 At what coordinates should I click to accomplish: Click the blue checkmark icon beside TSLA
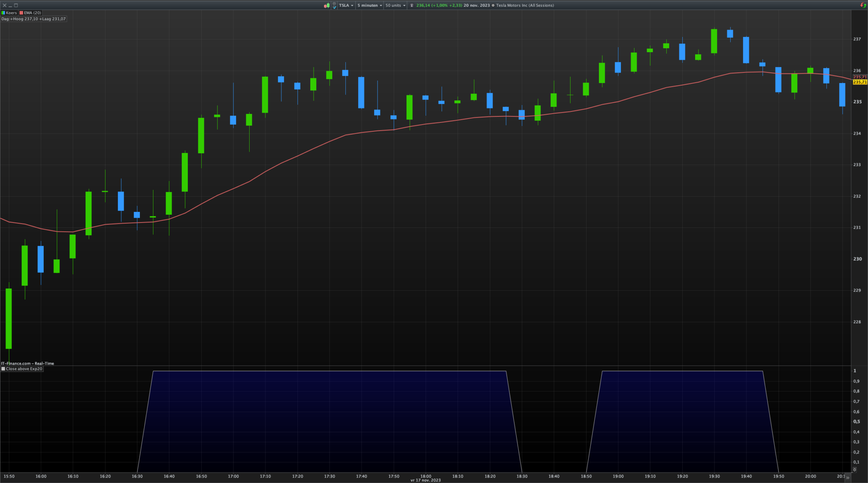coord(334,7)
